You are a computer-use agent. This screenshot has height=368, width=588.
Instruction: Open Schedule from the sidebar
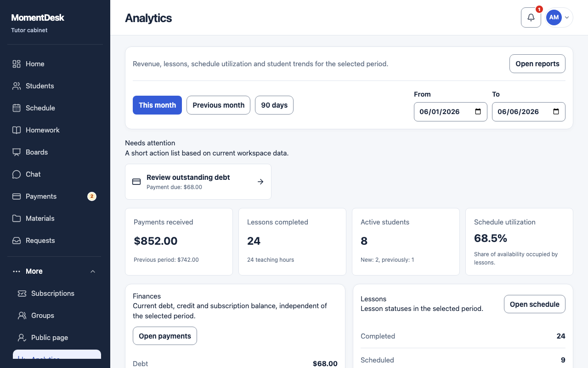pyautogui.click(x=54, y=108)
